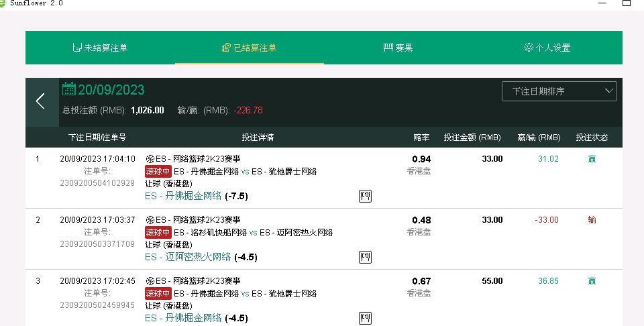Click timestamp 20/09/2023 17:03:37
The image size is (644, 326).
[x=97, y=220]
